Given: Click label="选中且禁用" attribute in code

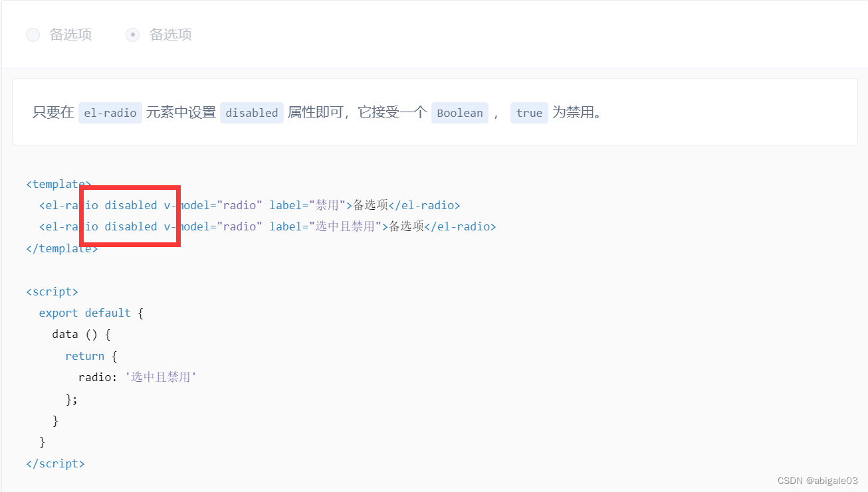Looking at the screenshot, I should pos(326,226).
